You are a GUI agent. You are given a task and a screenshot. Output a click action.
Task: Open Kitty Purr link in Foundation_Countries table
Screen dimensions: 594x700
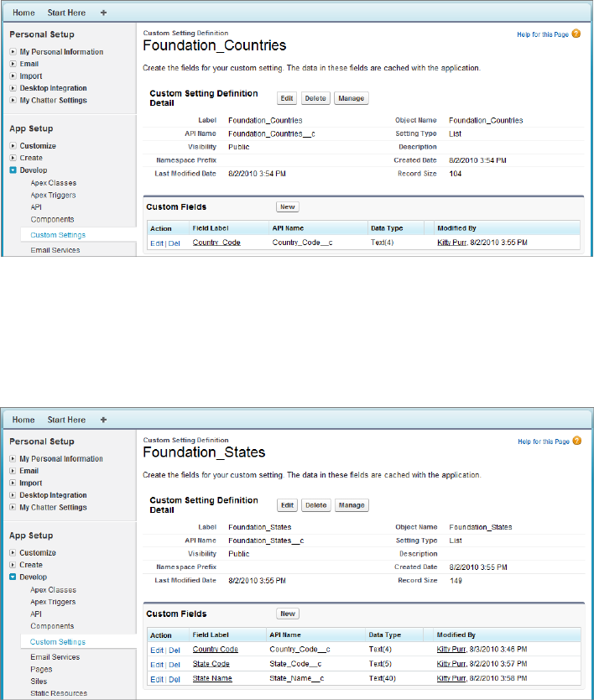coord(451,243)
